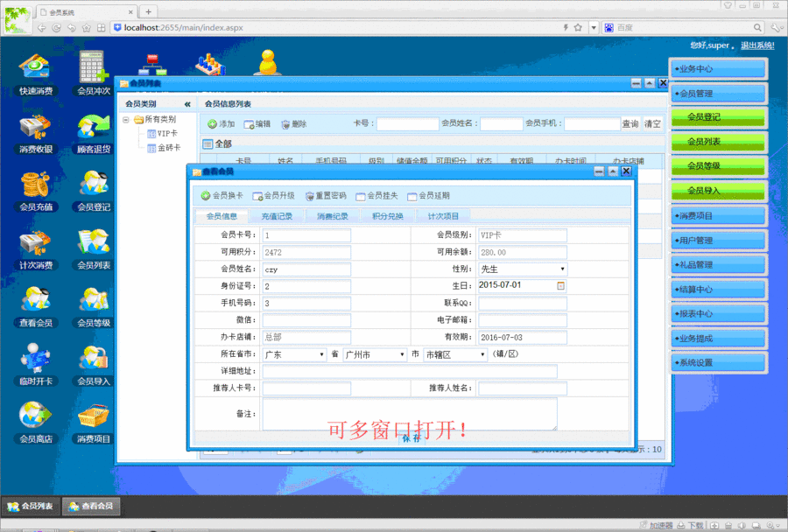The width and height of the screenshot is (788, 532).
Task: Click the 卡号 search input field
Action: coord(407,124)
